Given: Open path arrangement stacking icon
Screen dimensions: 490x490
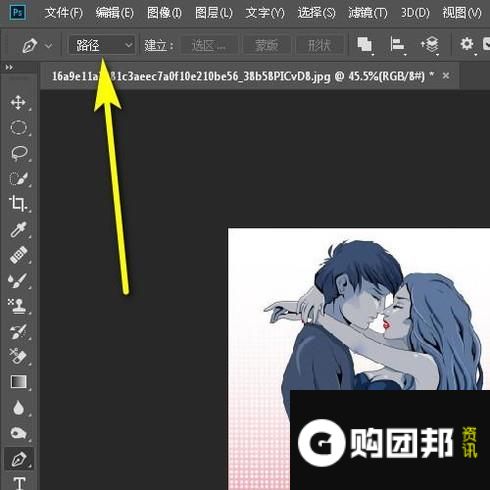Looking at the screenshot, I should click(x=429, y=45).
